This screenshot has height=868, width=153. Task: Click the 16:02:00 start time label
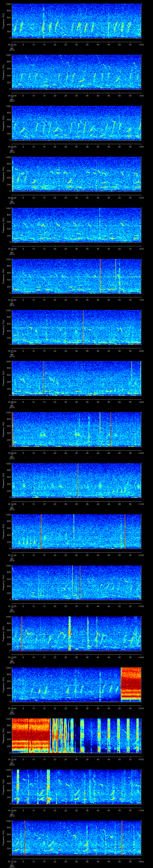(12, 96)
